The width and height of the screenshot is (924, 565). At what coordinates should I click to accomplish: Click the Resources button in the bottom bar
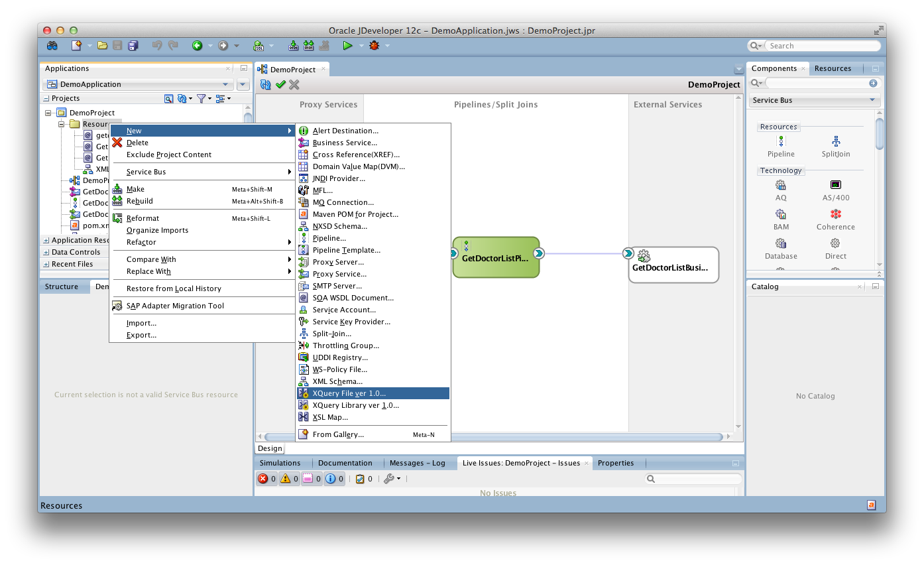pyautogui.click(x=61, y=505)
